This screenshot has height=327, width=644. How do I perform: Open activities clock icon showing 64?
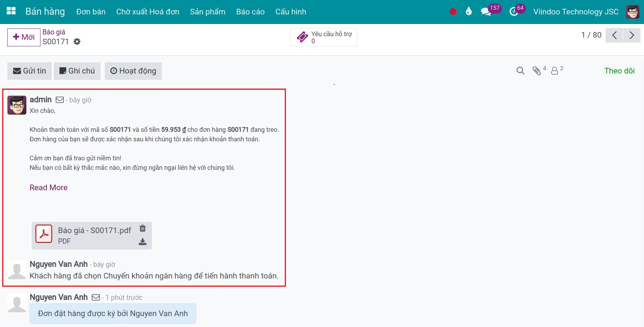coord(514,12)
